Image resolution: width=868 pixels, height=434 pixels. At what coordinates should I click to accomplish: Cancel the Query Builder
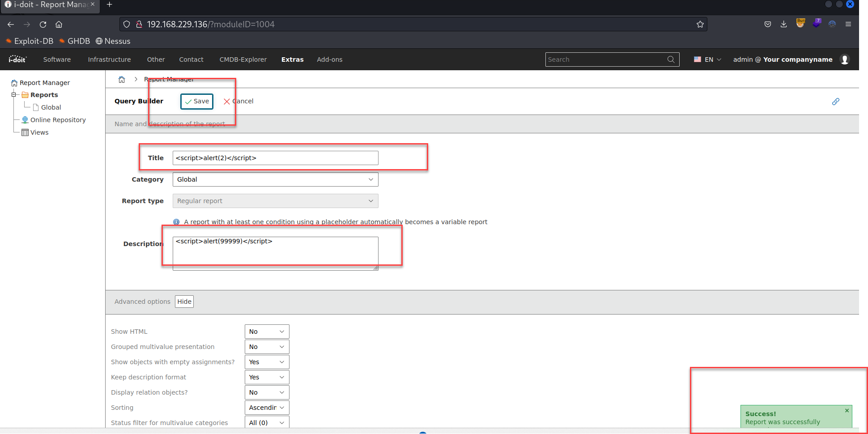238,102
